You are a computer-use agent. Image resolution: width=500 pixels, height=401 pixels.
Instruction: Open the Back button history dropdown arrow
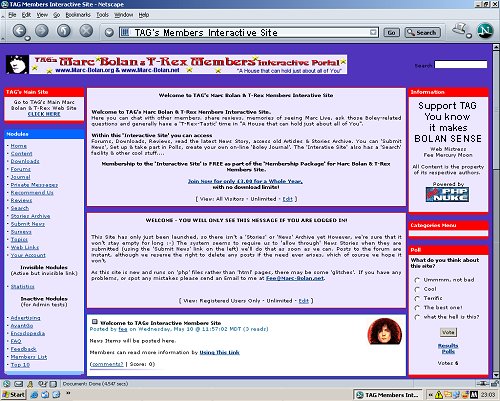click(x=27, y=38)
